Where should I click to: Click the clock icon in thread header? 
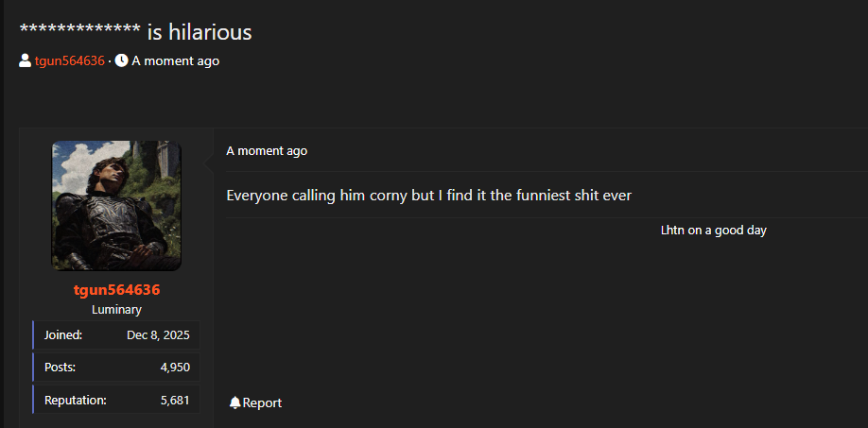[x=121, y=61]
